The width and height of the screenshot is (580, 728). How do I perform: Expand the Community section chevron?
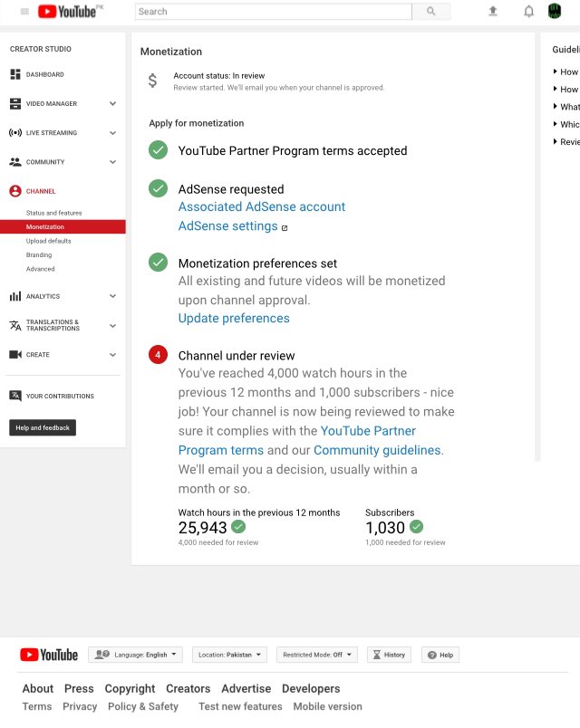pos(112,162)
